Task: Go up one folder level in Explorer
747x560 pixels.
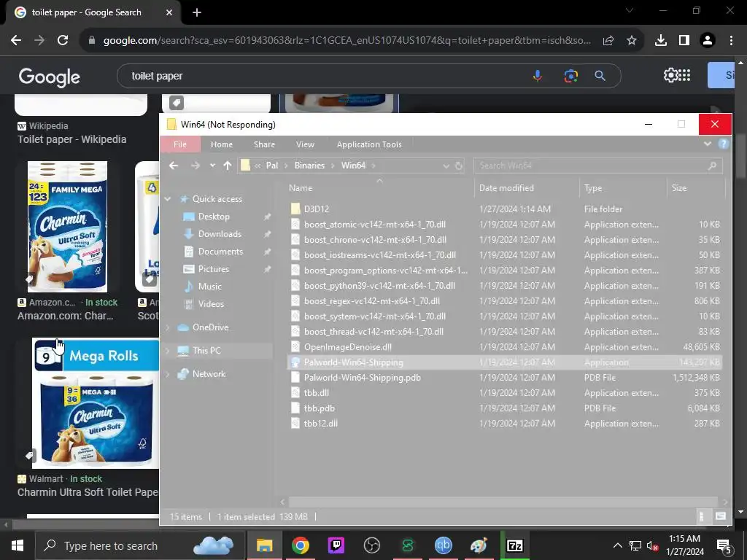Action: 228,166
